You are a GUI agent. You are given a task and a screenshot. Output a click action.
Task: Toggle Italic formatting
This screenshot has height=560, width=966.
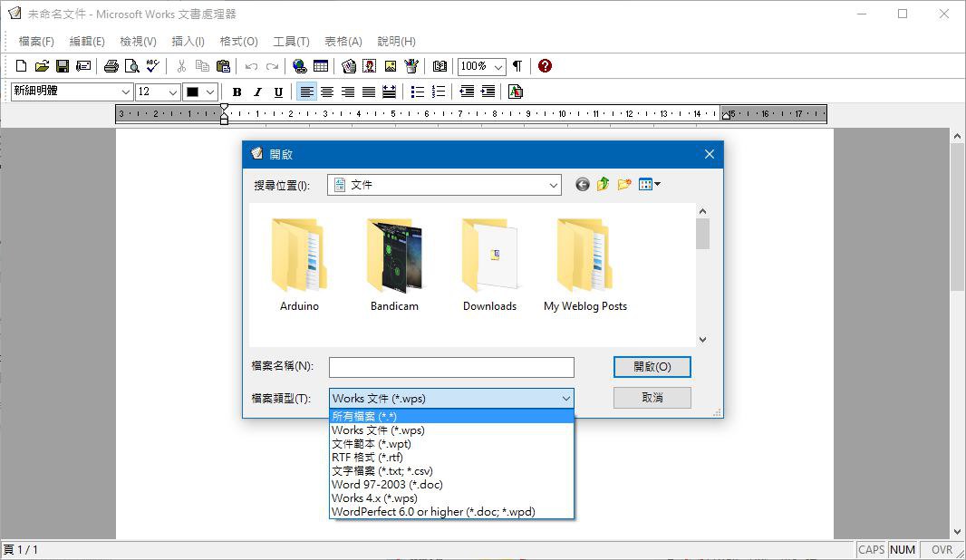coord(257,92)
